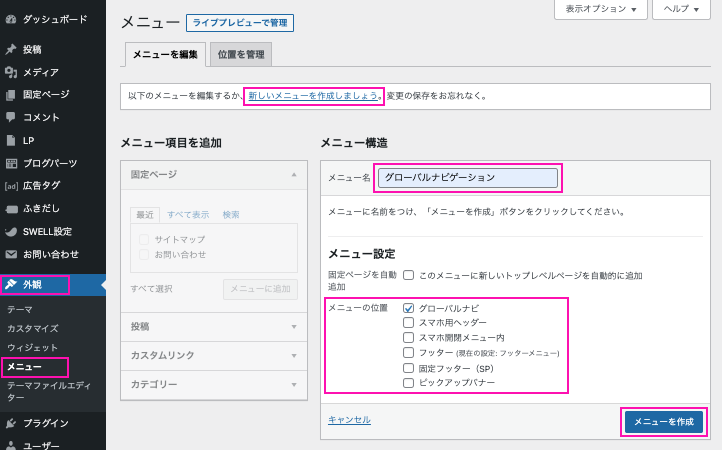The width and height of the screenshot is (722, 450).
Task: Click the user icon beside ユーザー
Action: click(x=11, y=446)
